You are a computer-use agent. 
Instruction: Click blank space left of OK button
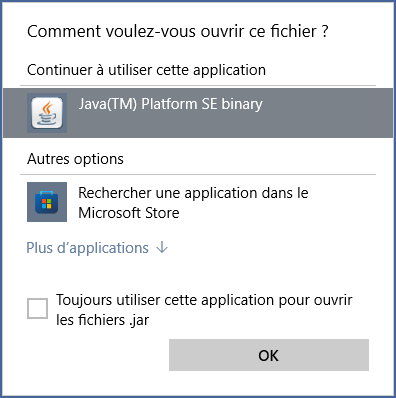click(97, 355)
